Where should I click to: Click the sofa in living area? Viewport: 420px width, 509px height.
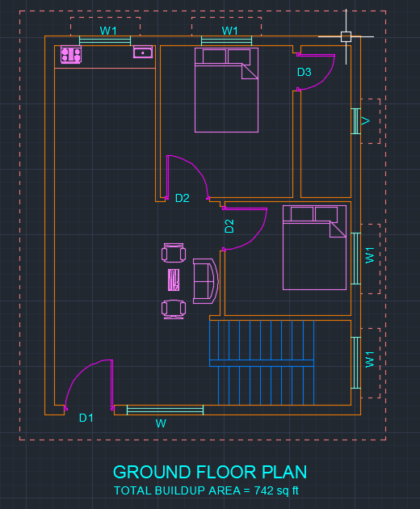(x=206, y=281)
